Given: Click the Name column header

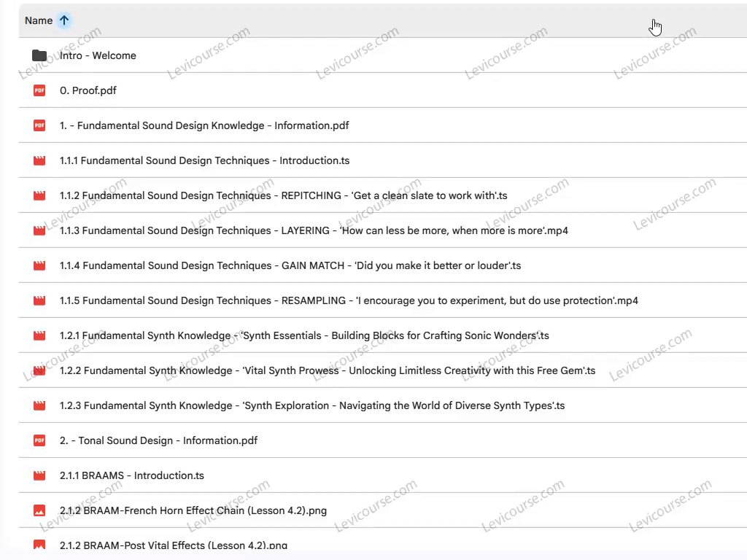Looking at the screenshot, I should pos(39,20).
